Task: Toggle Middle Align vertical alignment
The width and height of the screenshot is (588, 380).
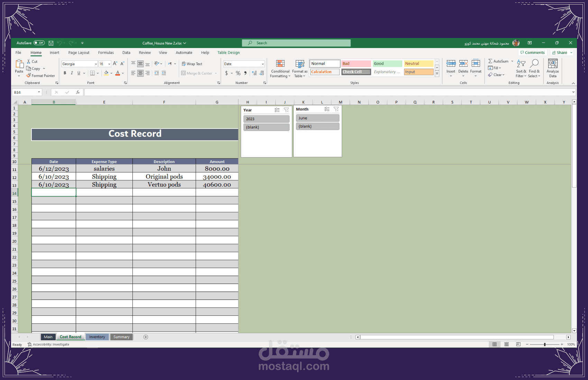Action: pos(140,64)
